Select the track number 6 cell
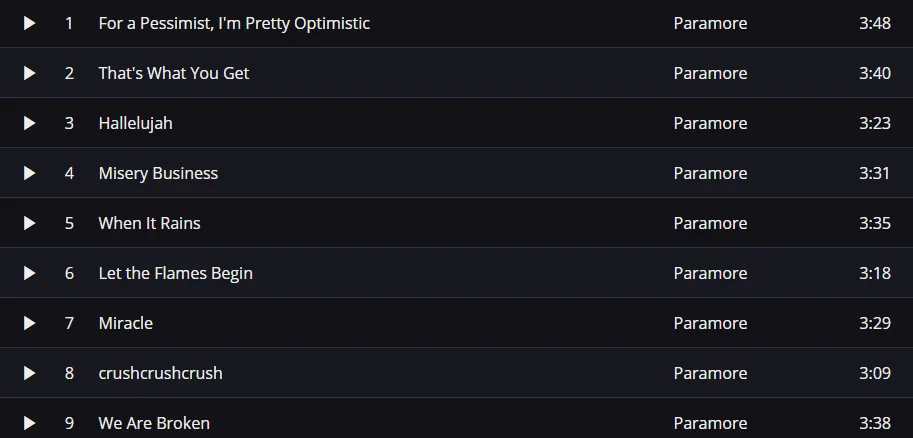913x438 pixels. 69,273
